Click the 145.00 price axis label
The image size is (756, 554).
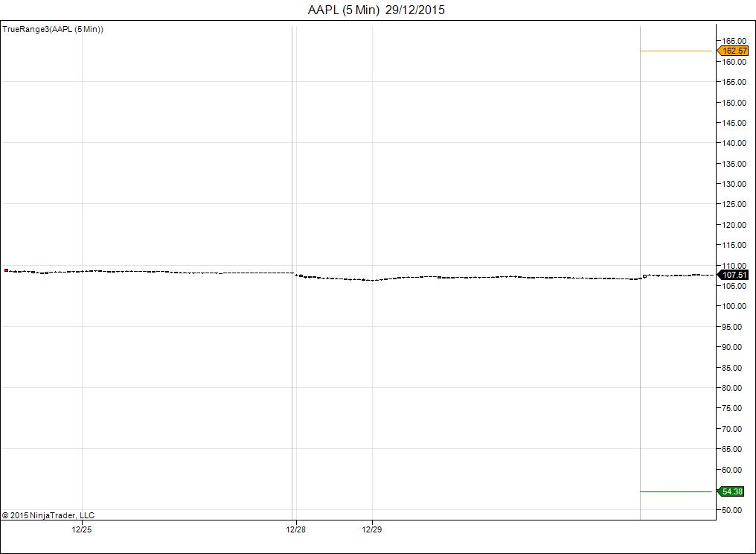[734, 123]
